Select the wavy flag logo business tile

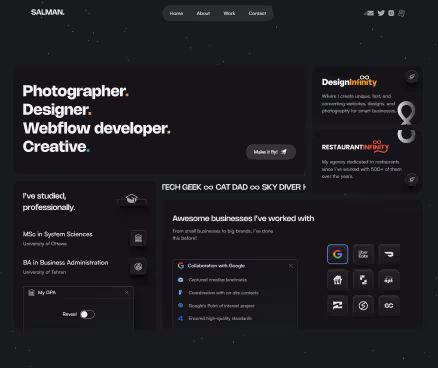(x=337, y=305)
